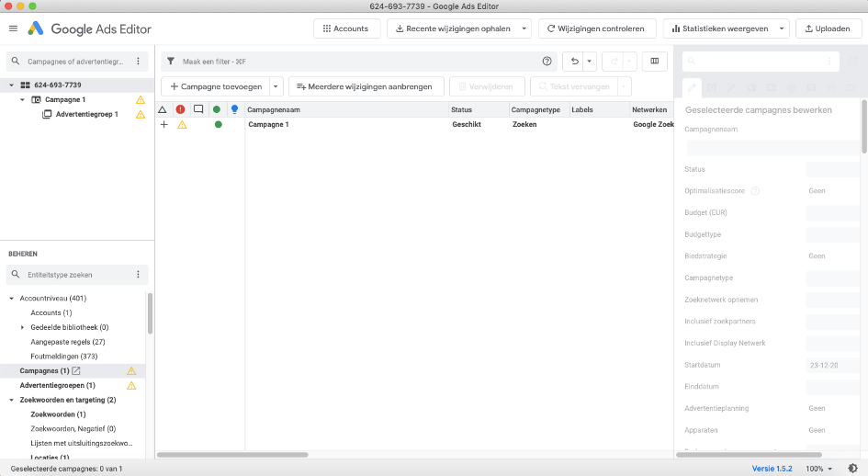Collapse the Accountniveau section

point(11,299)
